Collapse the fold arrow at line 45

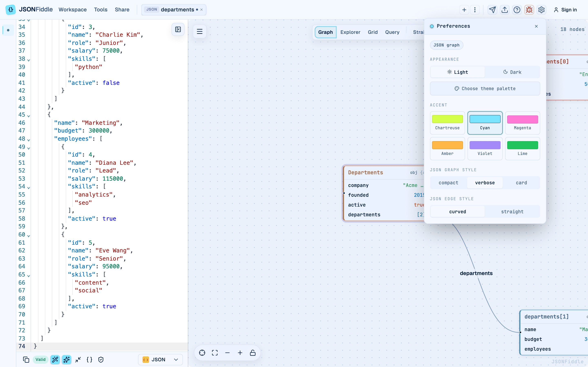[29, 116]
